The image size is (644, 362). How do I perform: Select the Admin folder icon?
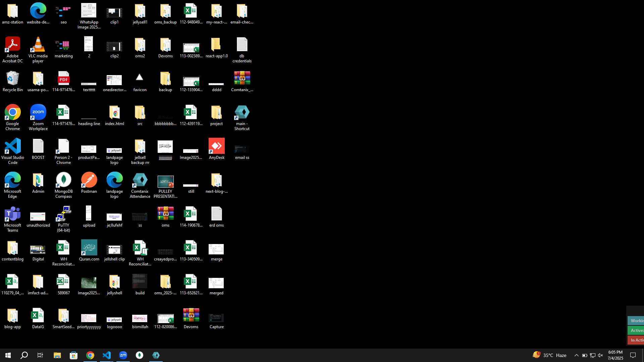(x=38, y=183)
